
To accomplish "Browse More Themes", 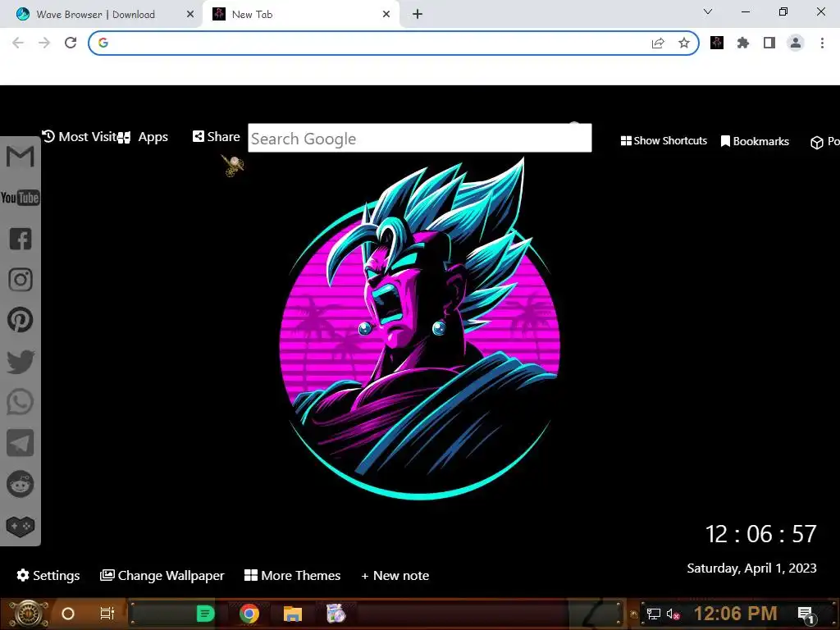I will coord(293,575).
